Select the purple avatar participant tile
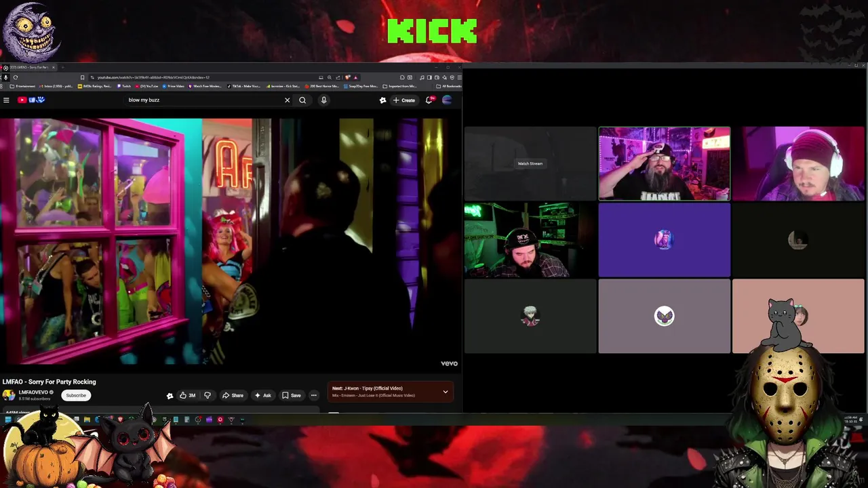Viewport: 868px width, 488px height. (x=664, y=240)
